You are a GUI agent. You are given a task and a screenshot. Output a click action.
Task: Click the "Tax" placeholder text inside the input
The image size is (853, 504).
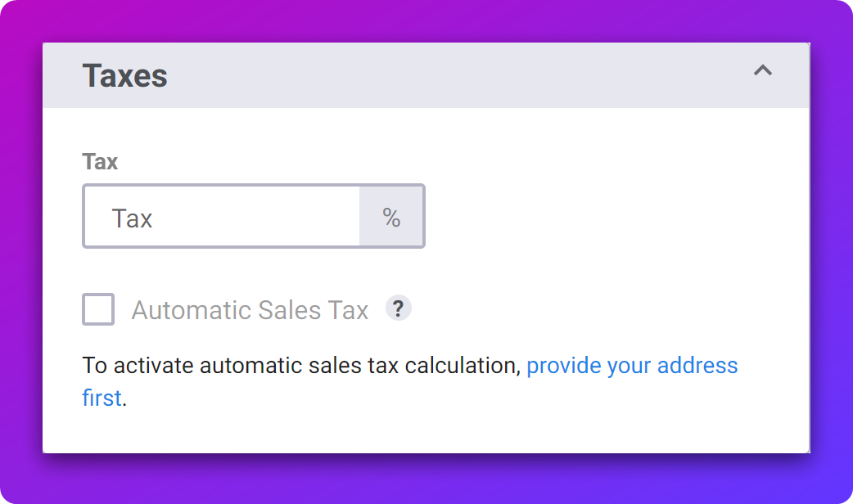point(132,218)
